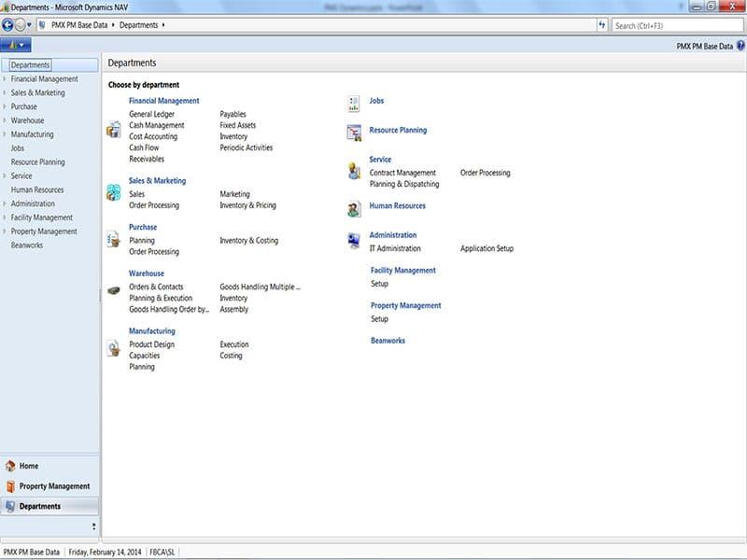Open Goods Handling Multiple link
The height and width of the screenshot is (560, 747).
261,287
